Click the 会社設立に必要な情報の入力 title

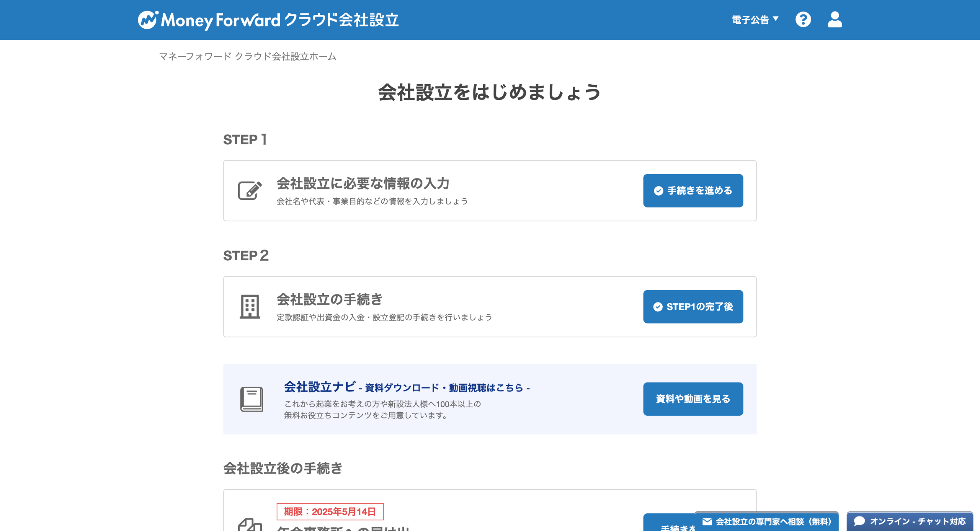363,183
